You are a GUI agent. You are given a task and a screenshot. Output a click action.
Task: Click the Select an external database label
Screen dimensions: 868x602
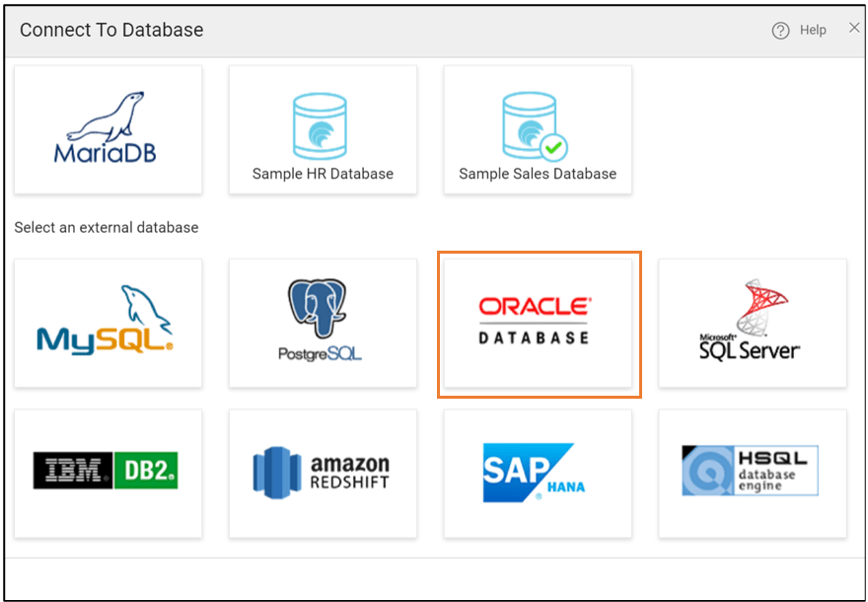(x=107, y=227)
